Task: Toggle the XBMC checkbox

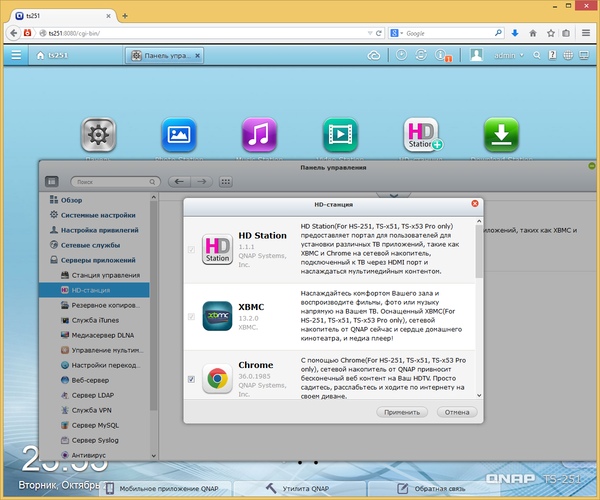Action: click(x=191, y=317)
